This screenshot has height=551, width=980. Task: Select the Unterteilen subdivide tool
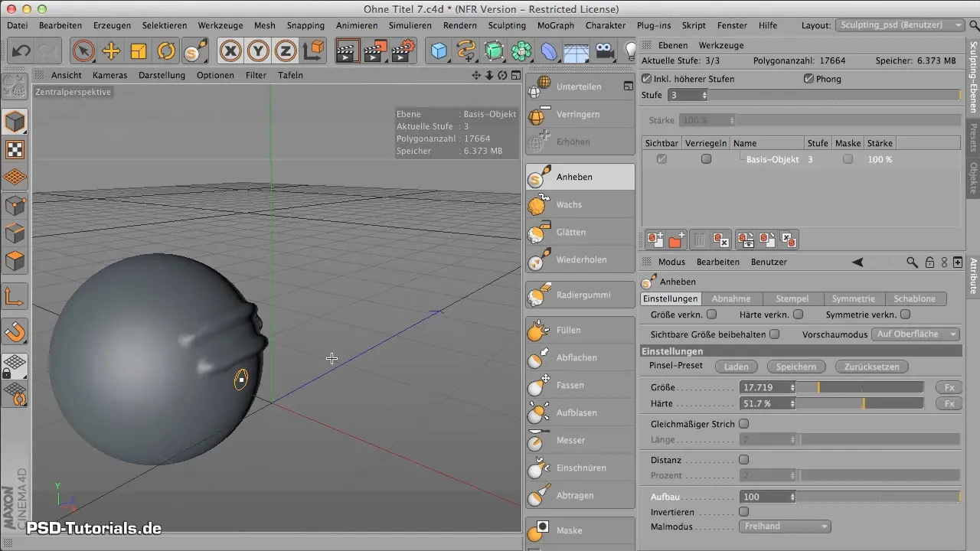[x=580, y=86]
